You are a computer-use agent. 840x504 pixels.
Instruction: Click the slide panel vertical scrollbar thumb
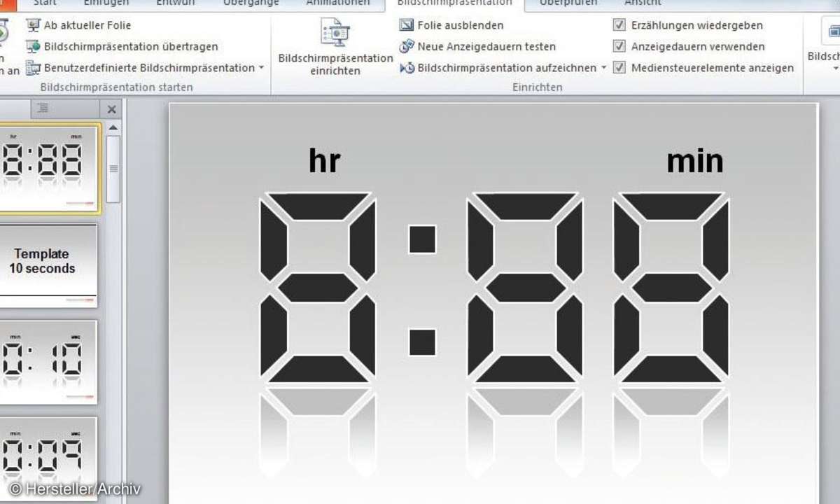tap(113, 168)
